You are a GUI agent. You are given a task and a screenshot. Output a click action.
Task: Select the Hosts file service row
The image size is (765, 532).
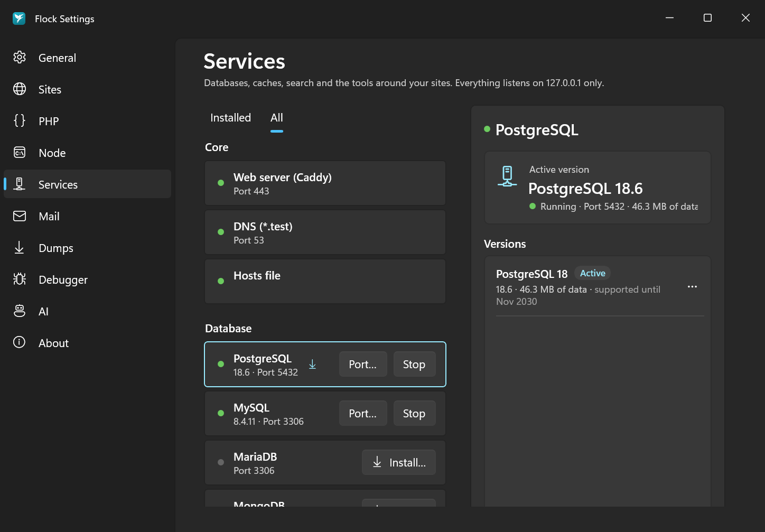pyautogui.click(x=325, y=282)
